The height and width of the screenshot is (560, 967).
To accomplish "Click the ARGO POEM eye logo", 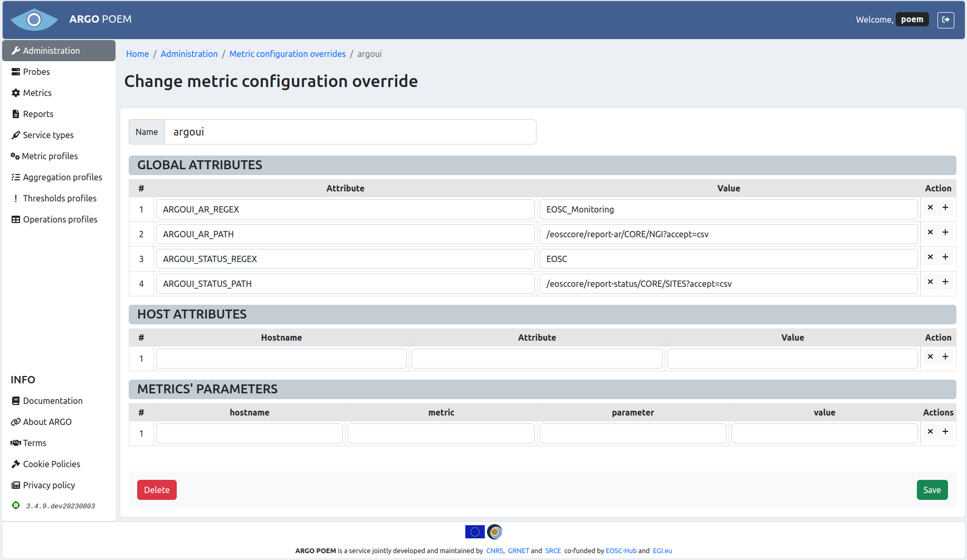I will point(34,20).
